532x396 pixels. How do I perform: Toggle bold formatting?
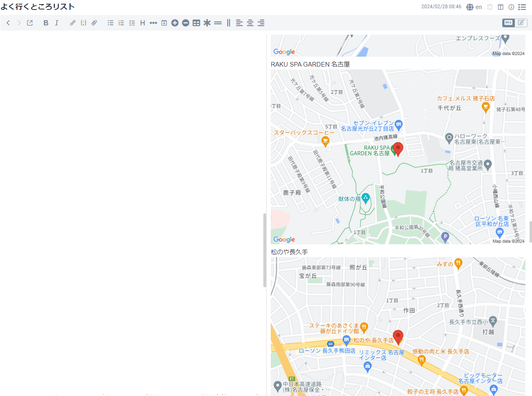pyautogui.click(x=46, y=23)
